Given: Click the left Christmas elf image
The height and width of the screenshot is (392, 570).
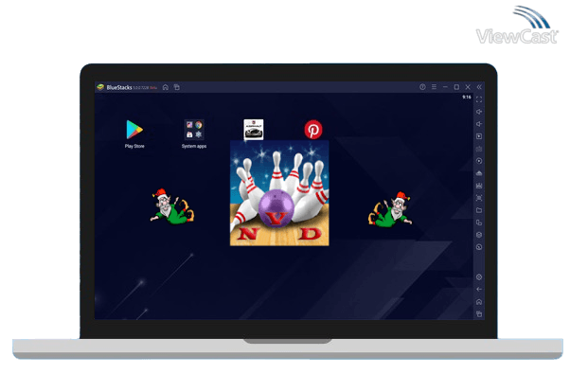Looking at the screenshot, I should tap(172, 206).
